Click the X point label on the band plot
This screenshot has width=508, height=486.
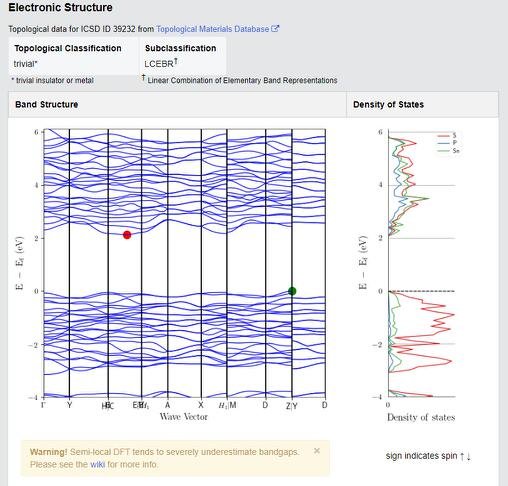[x=201, y=405]
